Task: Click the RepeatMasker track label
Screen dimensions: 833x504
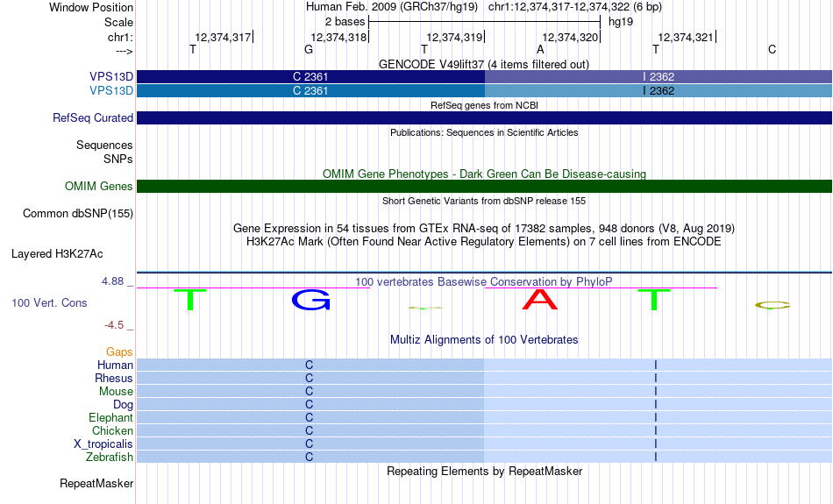Action: 96,483
